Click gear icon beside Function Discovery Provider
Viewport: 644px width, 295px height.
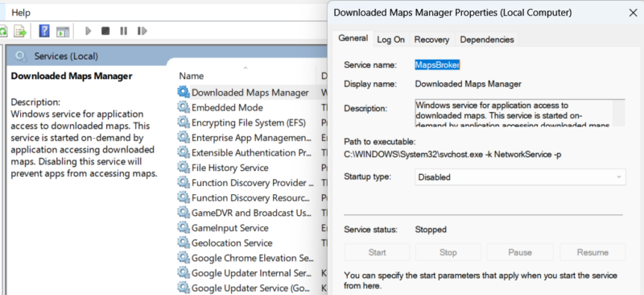(184, 183)
